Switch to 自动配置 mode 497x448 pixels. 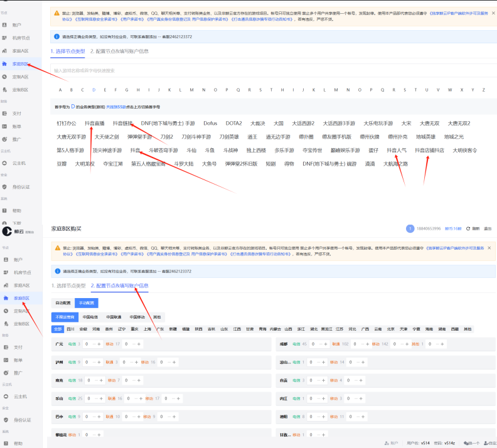click(63, 302)
